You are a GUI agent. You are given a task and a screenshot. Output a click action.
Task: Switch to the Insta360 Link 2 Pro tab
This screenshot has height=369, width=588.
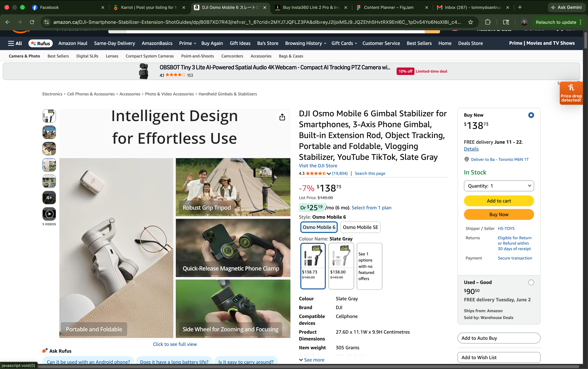tap(311, 7)
